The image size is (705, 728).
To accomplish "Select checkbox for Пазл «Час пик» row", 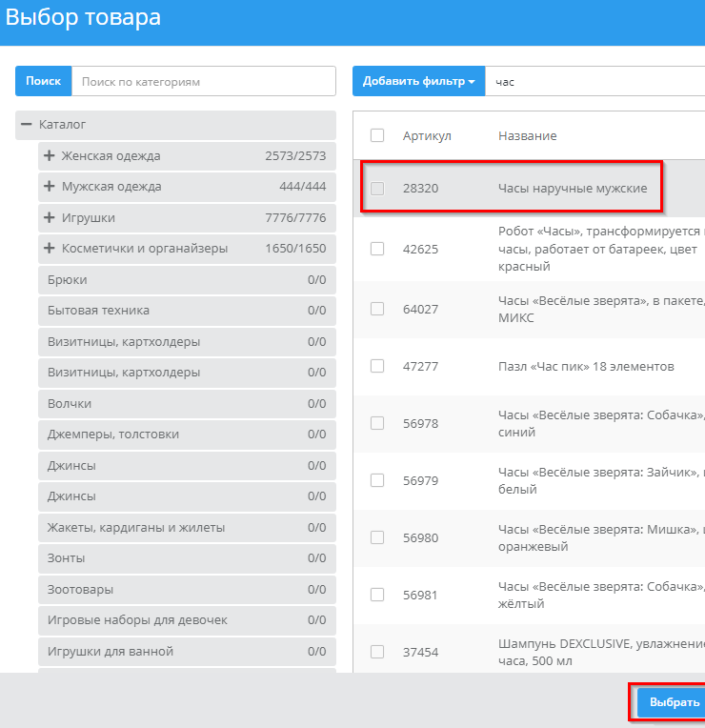I will [x=377, y=366].
